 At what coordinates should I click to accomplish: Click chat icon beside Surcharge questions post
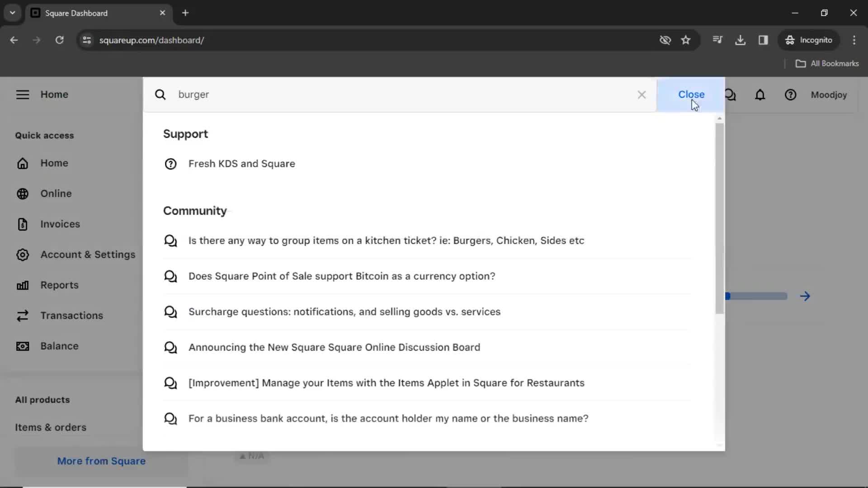pyautogui.click(x=170, y=312)
